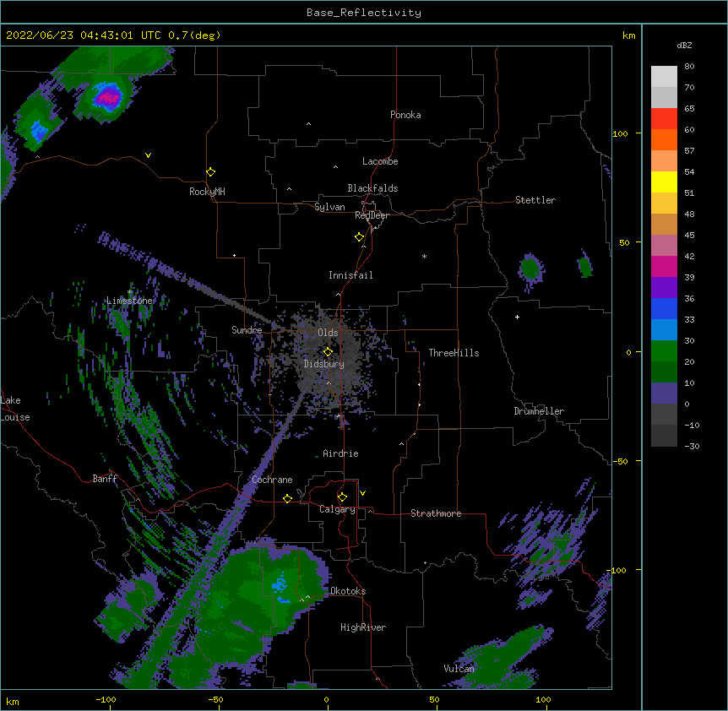The height and width of the screenshot is (711, 728).
Task: Click the Blackfalds town label
Action: (372, 188)
